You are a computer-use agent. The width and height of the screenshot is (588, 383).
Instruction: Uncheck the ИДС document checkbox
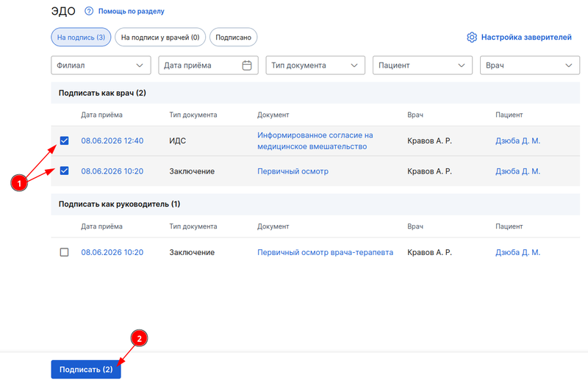coord(65,140)
